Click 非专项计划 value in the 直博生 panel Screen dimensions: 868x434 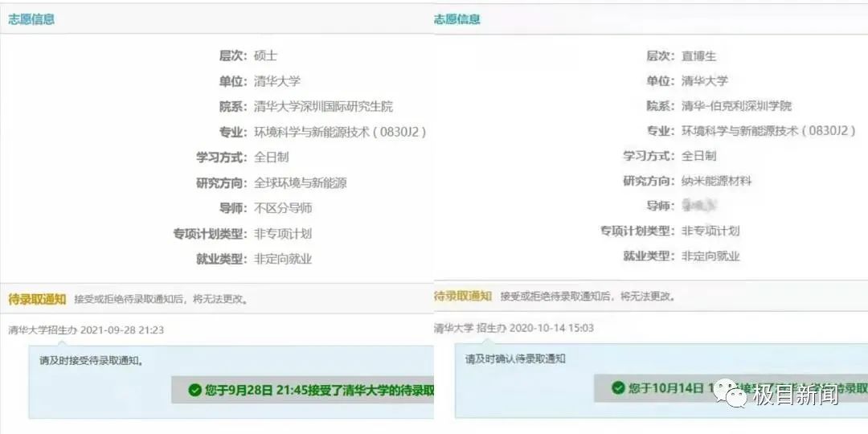click(710, 231)
